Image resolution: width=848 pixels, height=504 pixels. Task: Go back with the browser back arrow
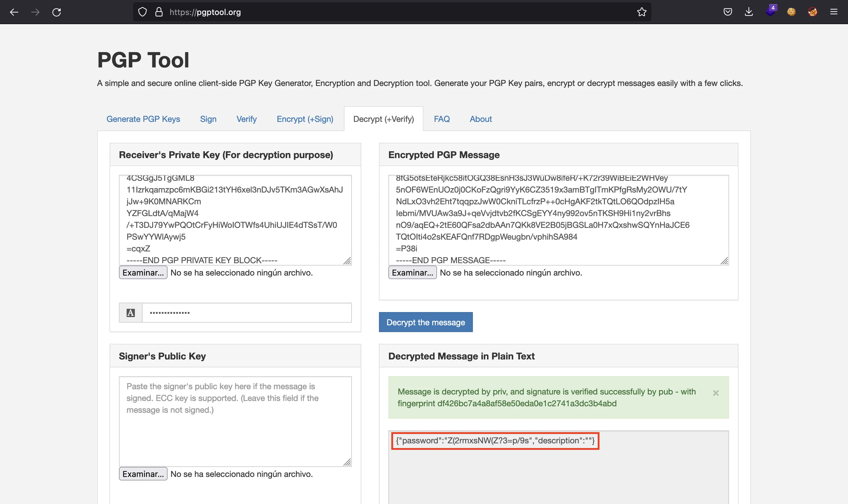(14, 12)
